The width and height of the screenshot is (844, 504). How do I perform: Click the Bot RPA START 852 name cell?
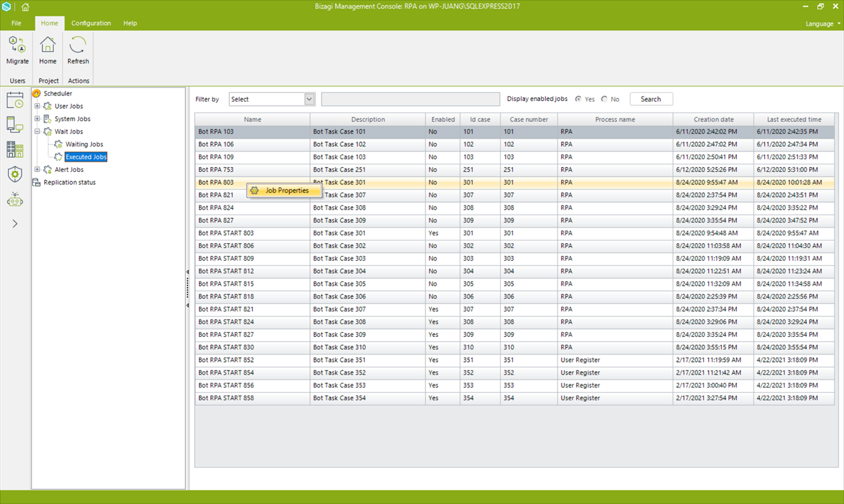coord(253,360)
